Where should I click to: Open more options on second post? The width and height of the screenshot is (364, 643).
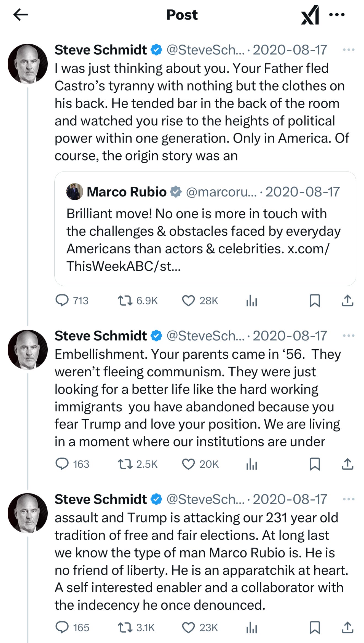click(349, 336)
